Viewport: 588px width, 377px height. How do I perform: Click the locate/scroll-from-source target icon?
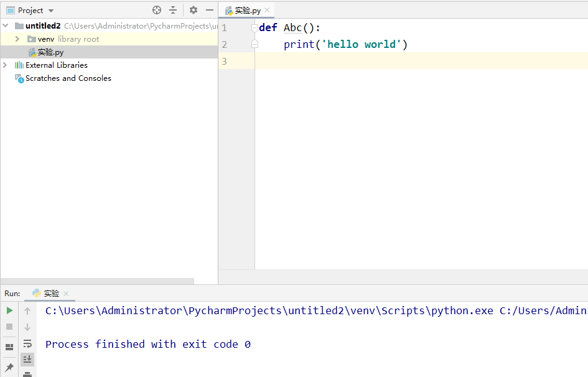(157, 10)
